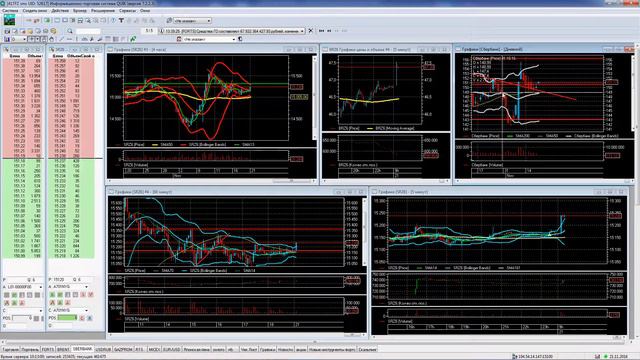Switch to the акции tab

301,349
